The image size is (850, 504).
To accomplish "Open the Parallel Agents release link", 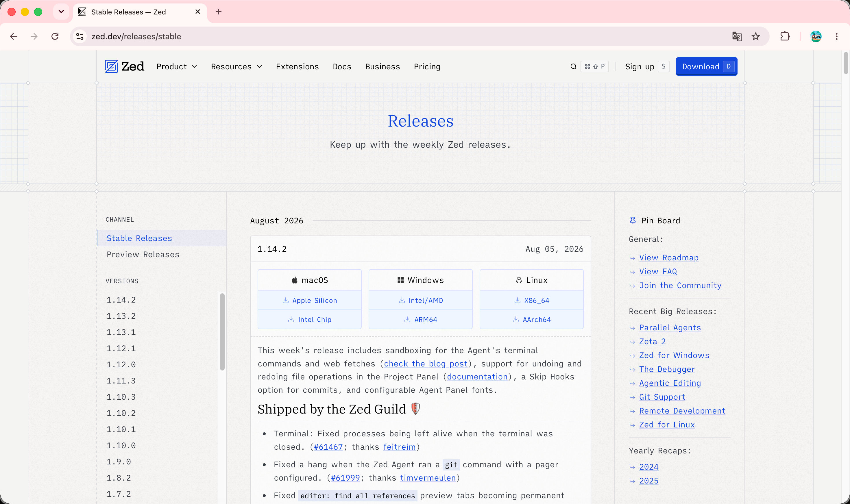I will point(670,328).
